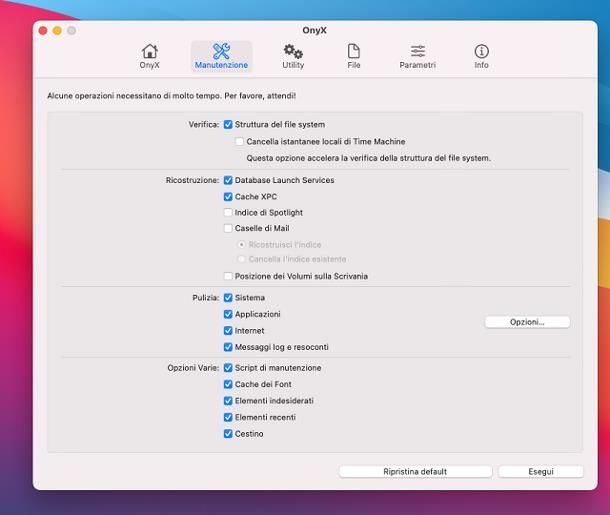610x515 pixels.
Task: Click Ripristina default button
Action: click(415, 471)
